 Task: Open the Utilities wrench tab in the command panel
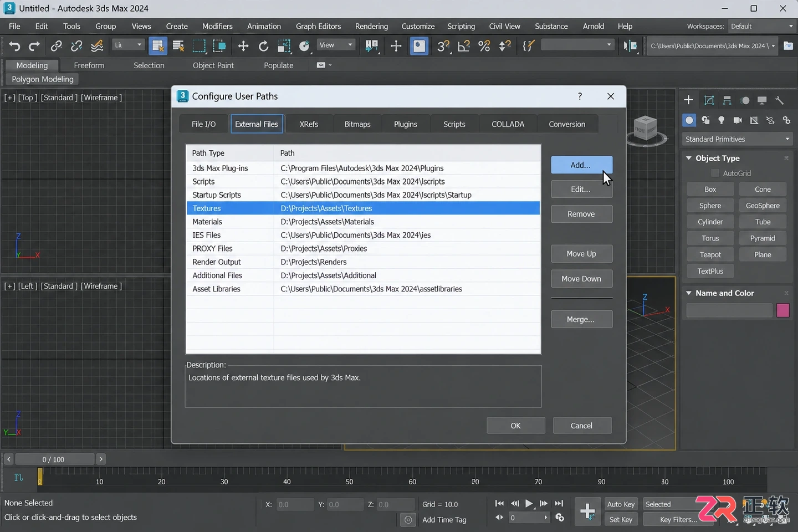click(780, 100)
